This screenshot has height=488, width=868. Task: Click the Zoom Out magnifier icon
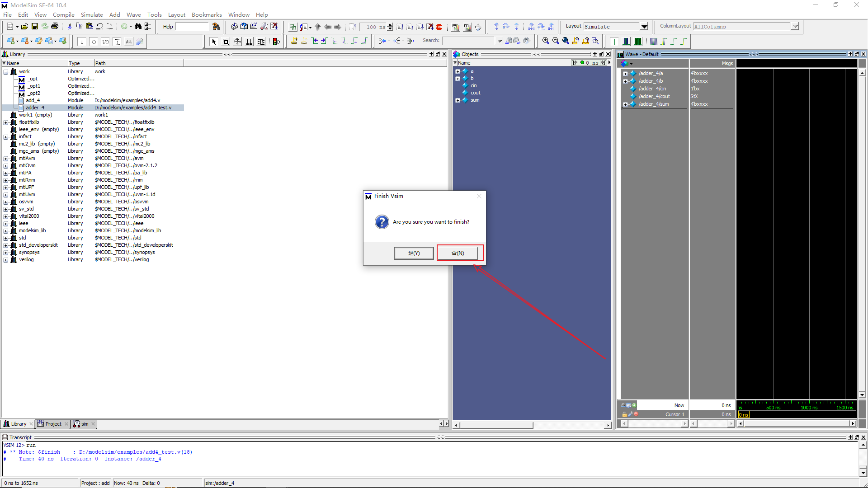(556, 41)
